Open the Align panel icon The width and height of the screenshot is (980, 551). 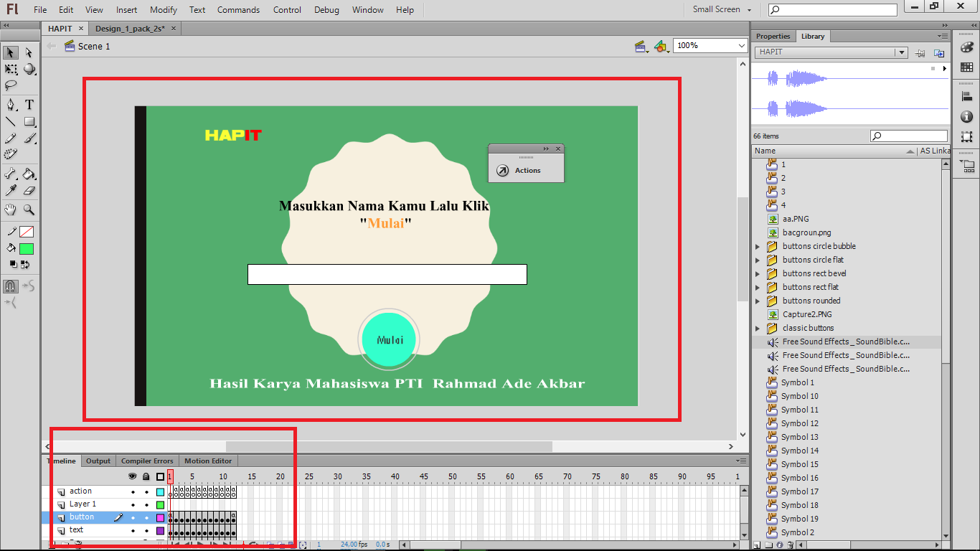pos(966,95)
